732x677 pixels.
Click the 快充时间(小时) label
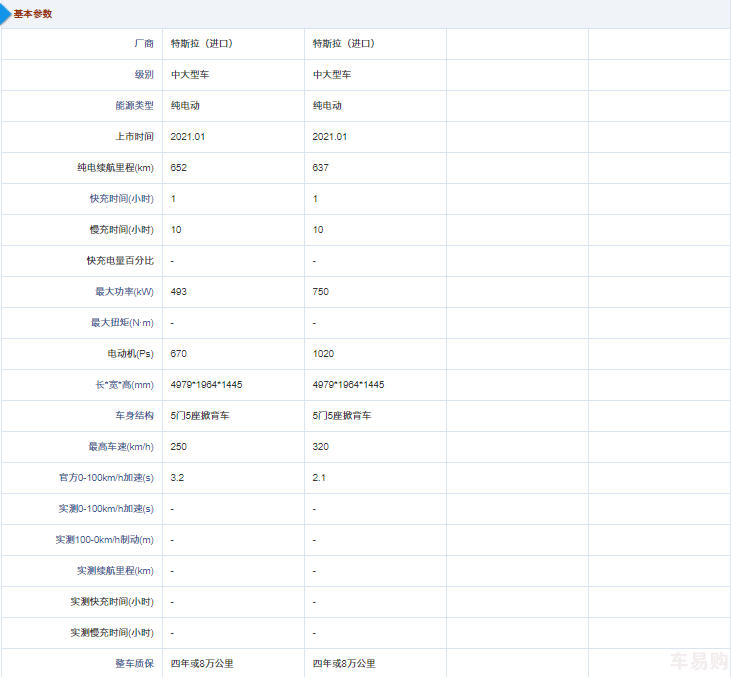coord(121,198)
